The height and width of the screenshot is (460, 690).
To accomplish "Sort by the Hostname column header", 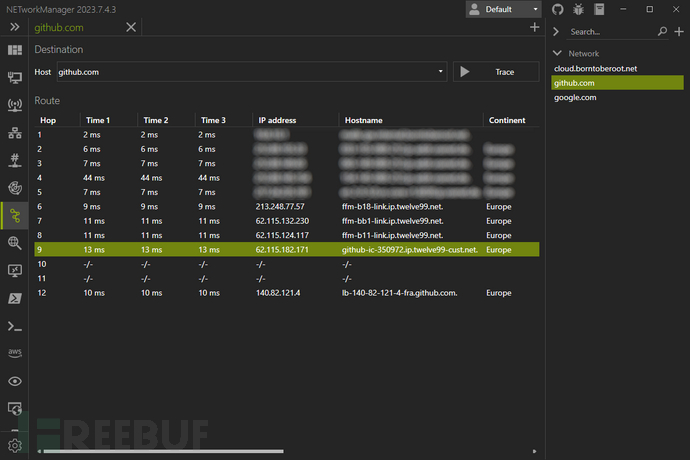I will click(x=363, y=120).
